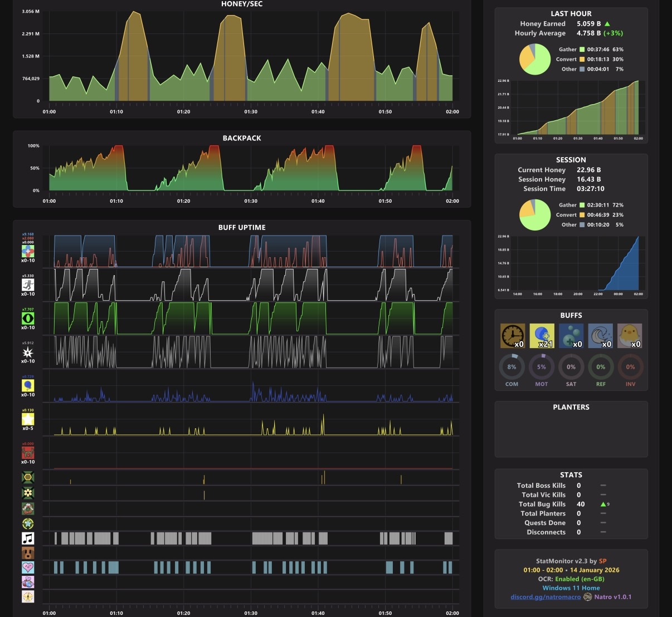Click the SP author name
The image size is (672, 617).
coord(602,561)
